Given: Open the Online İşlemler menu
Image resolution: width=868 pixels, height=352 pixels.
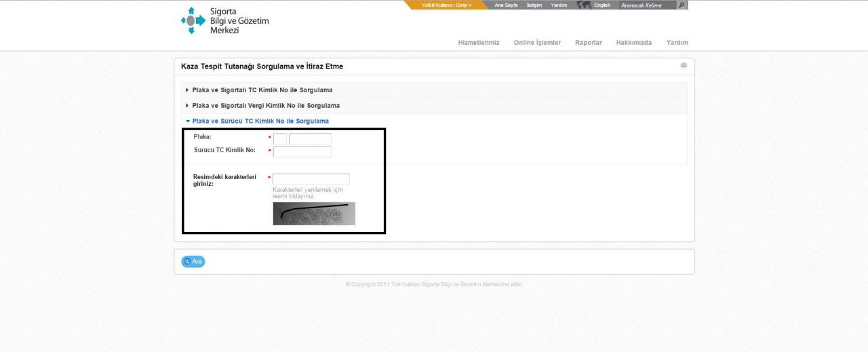Looking at the screenshot, I should coord(537,43).
